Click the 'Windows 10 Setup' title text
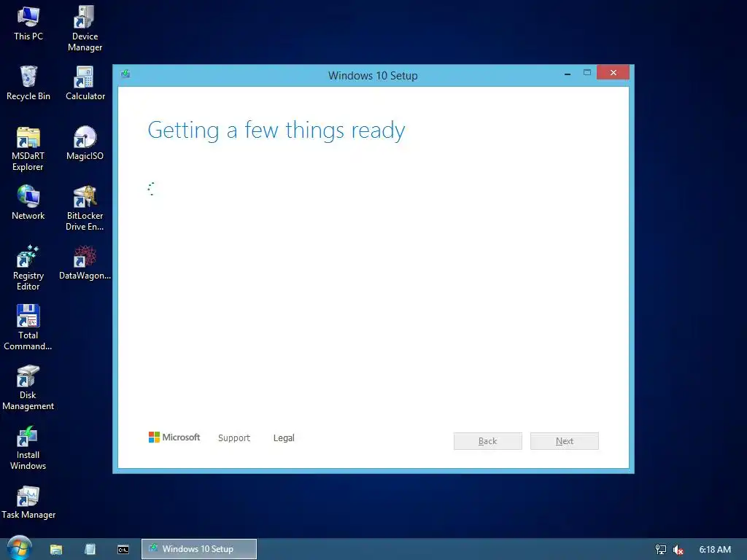The image size is (747, 560). [373, 76]
